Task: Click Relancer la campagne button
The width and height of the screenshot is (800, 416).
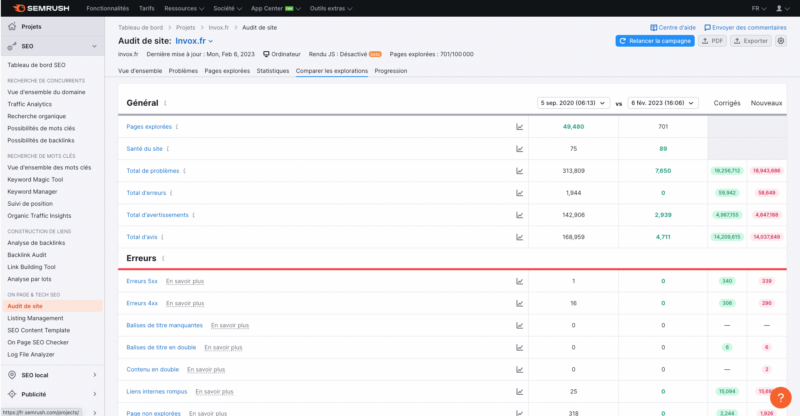Action: click(655, 41)
